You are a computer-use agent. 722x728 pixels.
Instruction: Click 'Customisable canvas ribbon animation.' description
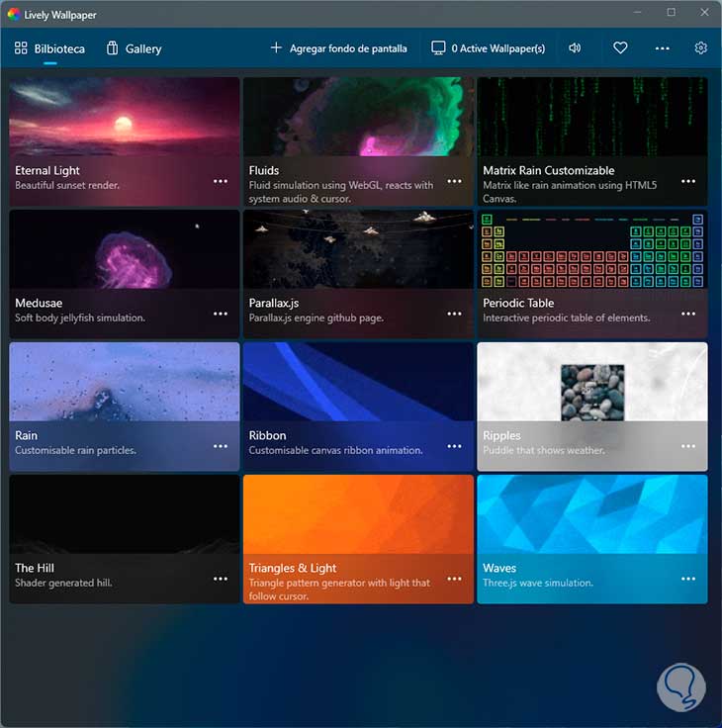(335, 450)
